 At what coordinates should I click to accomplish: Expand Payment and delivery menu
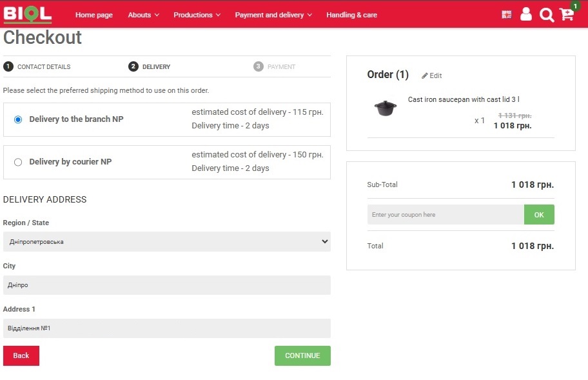click(x=273, y=15)
